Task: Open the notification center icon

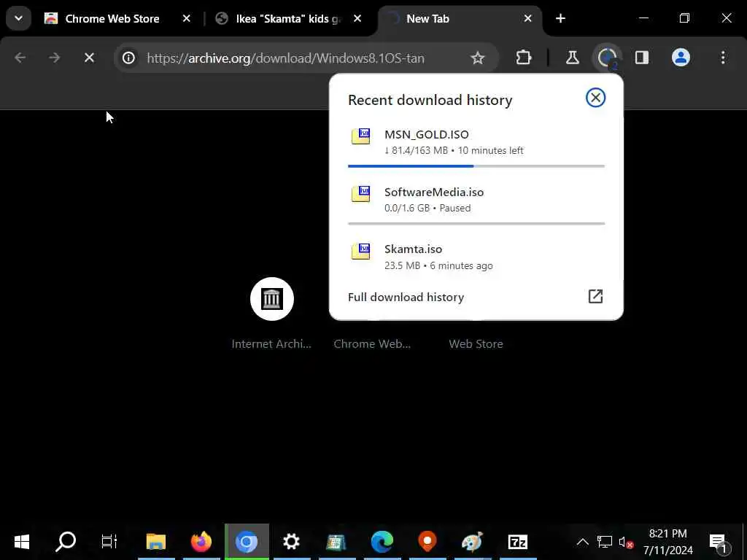Action: (x=719, y=542)
